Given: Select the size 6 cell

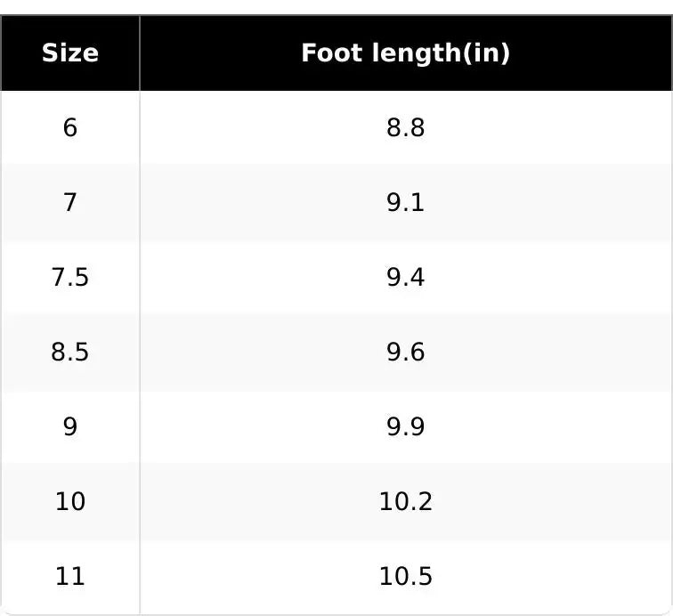Looking at the screenshot, I should click(x=70, y=127).
